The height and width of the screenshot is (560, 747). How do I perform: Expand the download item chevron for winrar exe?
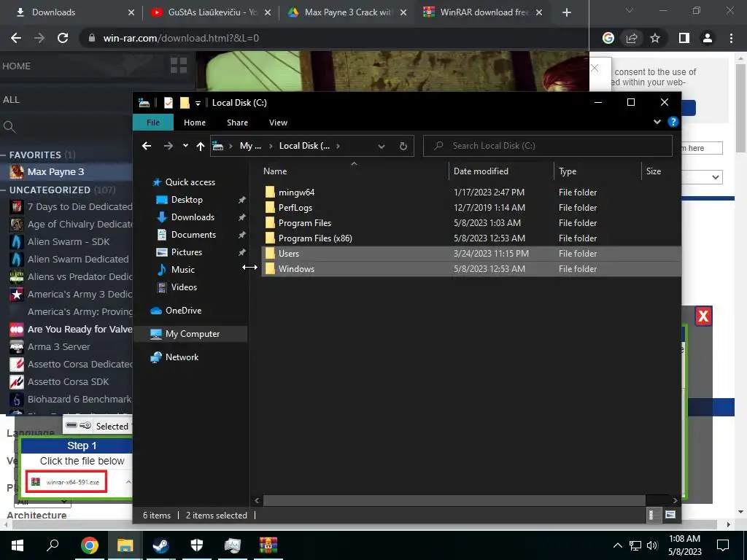pyautogui.click(x=128, y=482)
